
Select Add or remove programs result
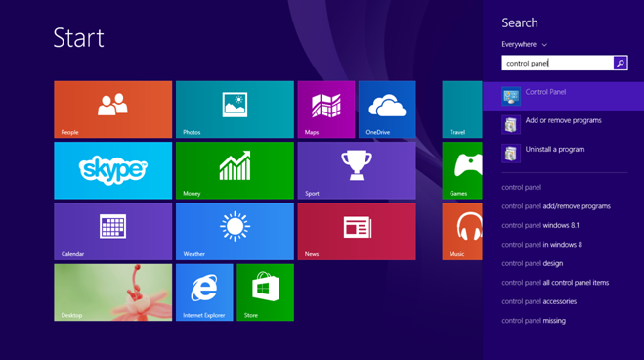tap(564, 124)
